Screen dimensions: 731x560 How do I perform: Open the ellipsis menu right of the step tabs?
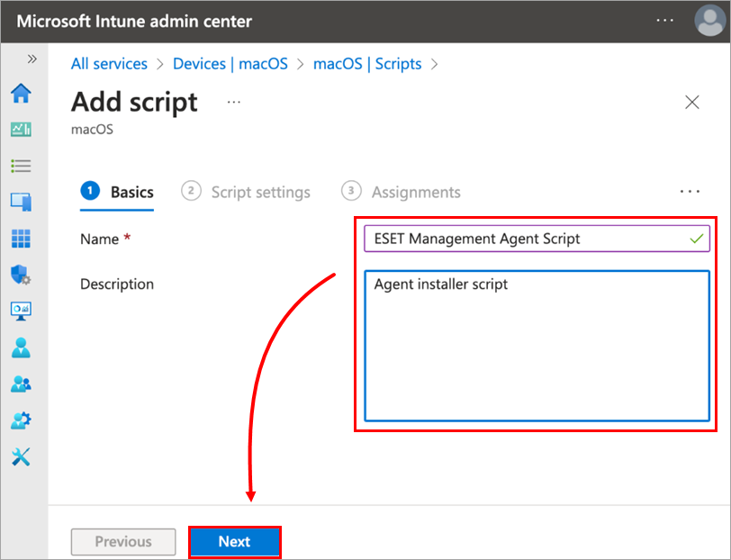(690, 191)
